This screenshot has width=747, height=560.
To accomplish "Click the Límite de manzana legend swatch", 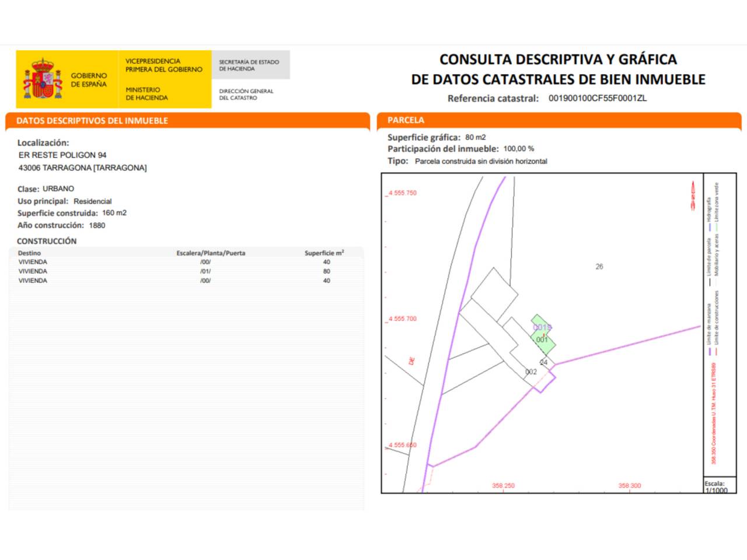I will (x=710, y=352).
